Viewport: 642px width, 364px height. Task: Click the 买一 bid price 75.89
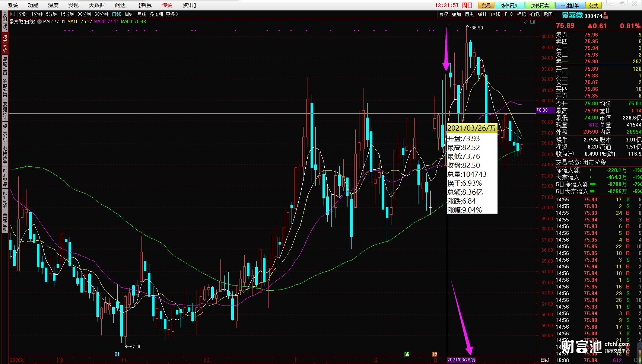[x=591, y=69]
